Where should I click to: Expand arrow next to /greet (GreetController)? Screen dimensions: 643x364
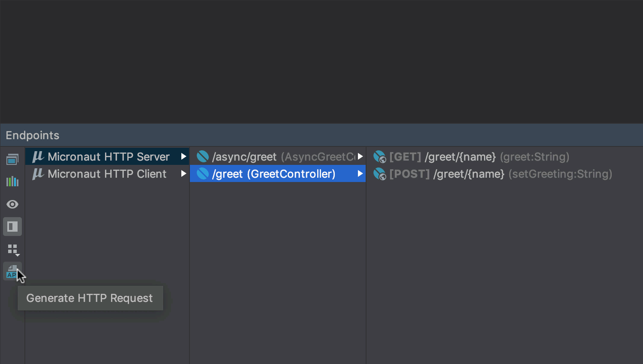360,173
